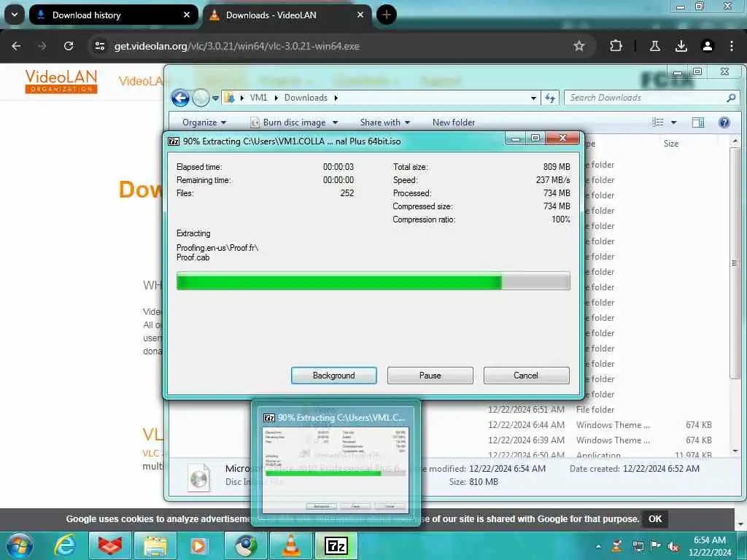Screen dimensions: 747x560
Task: Click the 7-Zip taskbar preview thumbnail
Action: [336, 463]
